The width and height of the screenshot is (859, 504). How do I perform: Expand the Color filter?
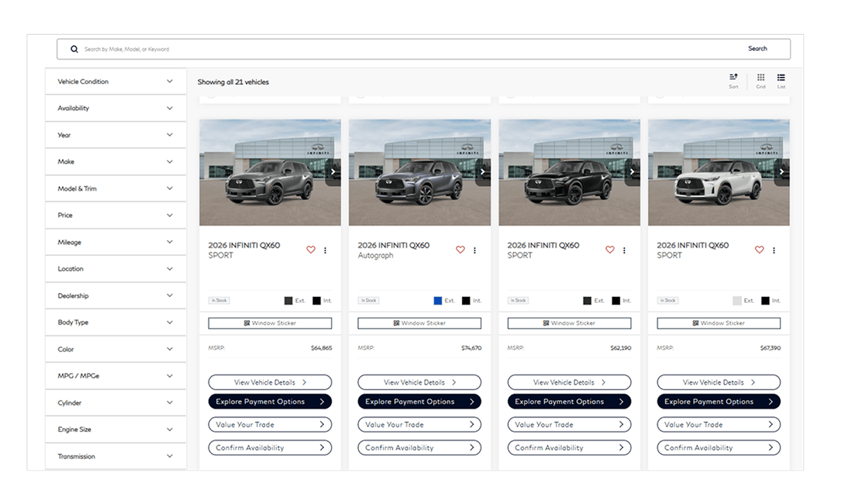[116, 349]
